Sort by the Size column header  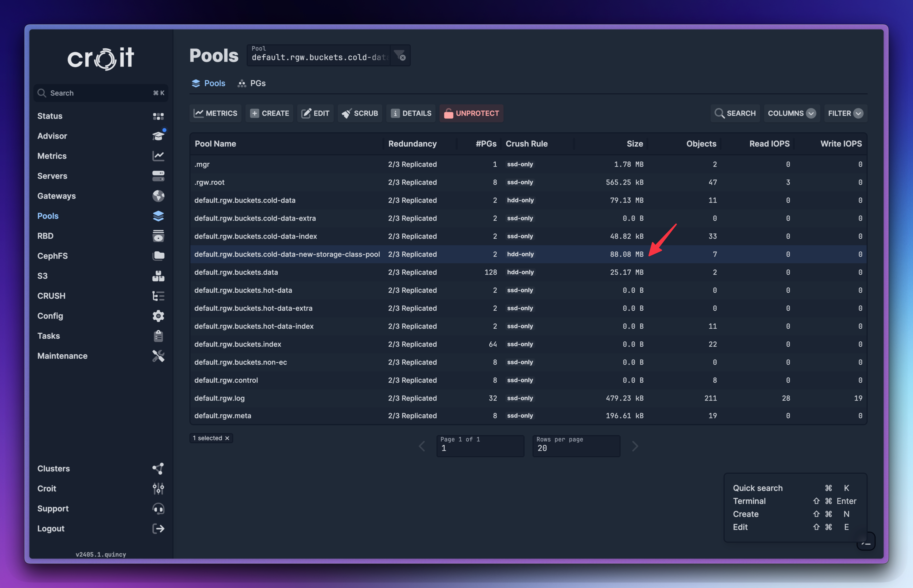[x=634, y=144]
